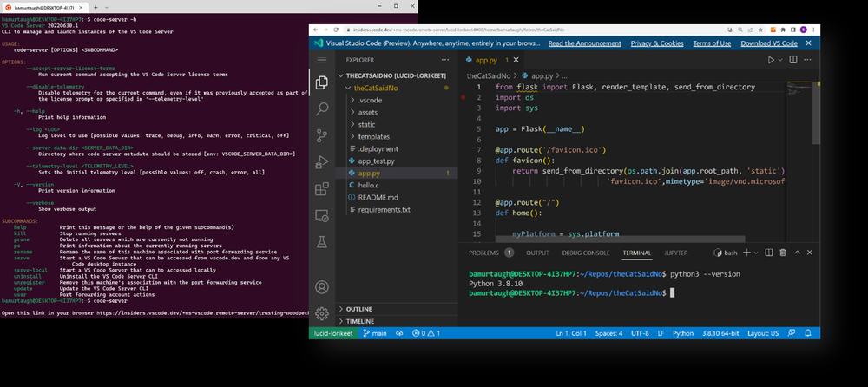The image size is (868, 387).
Task: Bookmark the page with star icon
Action: coord(762,30)
